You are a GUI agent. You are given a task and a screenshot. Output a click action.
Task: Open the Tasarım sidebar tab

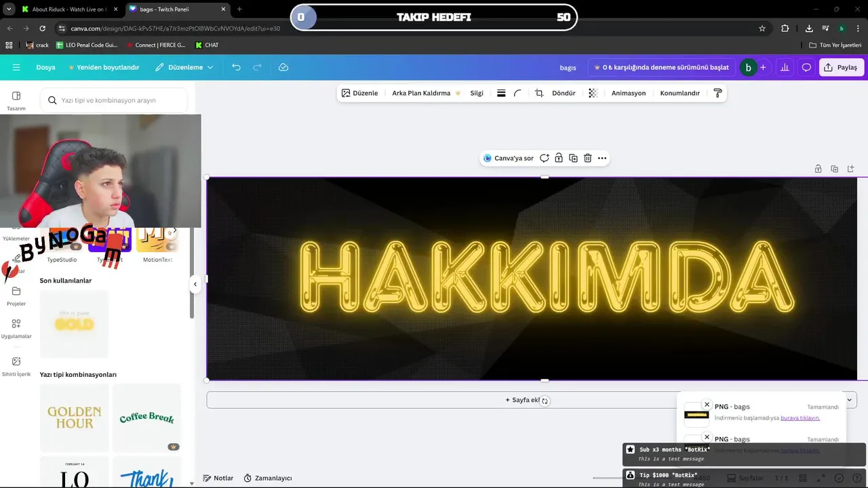click(x=16, y=100)
